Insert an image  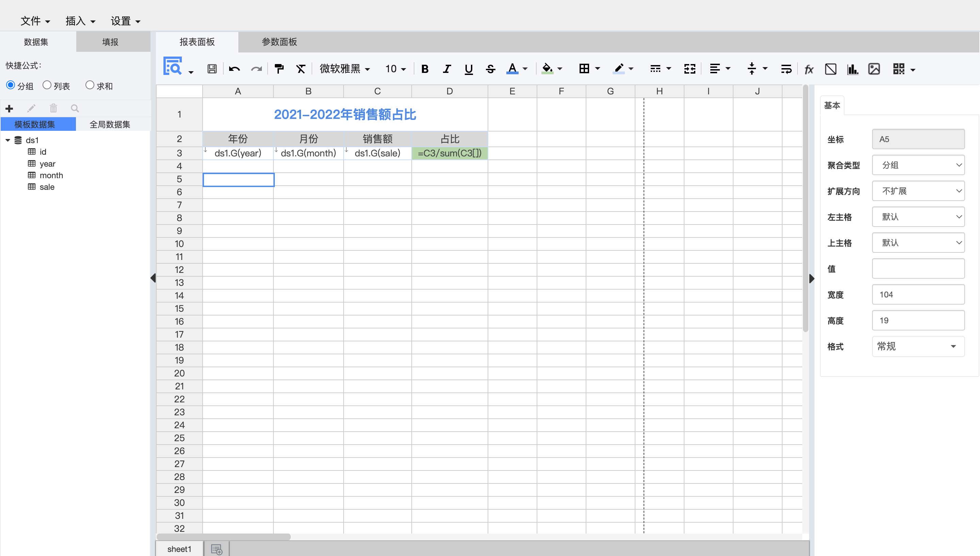[874, 69]
